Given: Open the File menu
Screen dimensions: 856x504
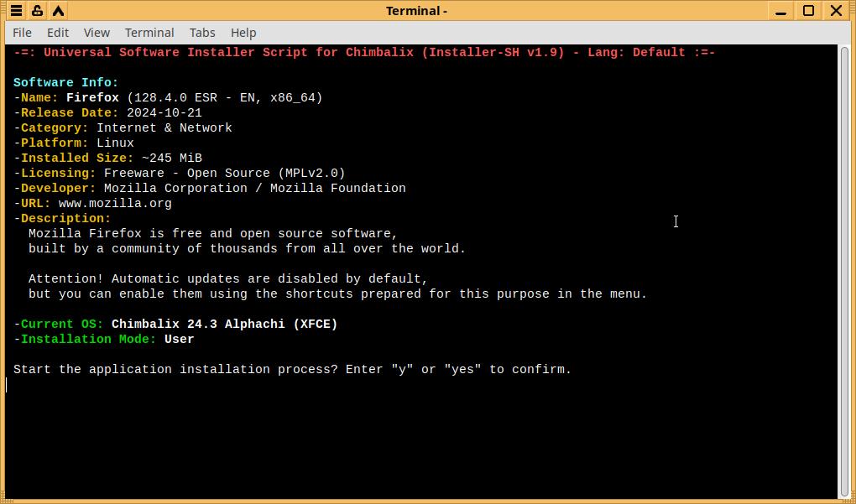Looking at the screenshot, I should (22, 33).
